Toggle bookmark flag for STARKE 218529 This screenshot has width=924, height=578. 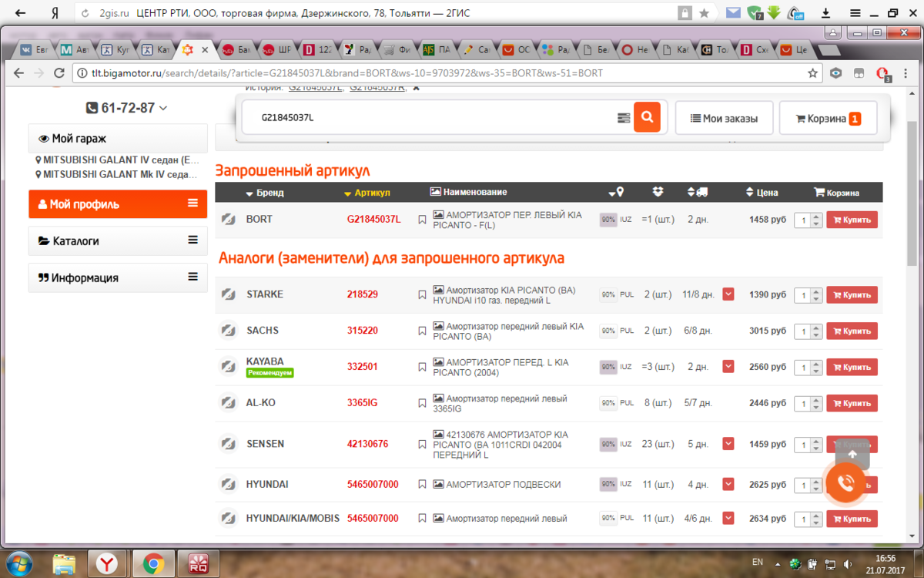(422, 294)
